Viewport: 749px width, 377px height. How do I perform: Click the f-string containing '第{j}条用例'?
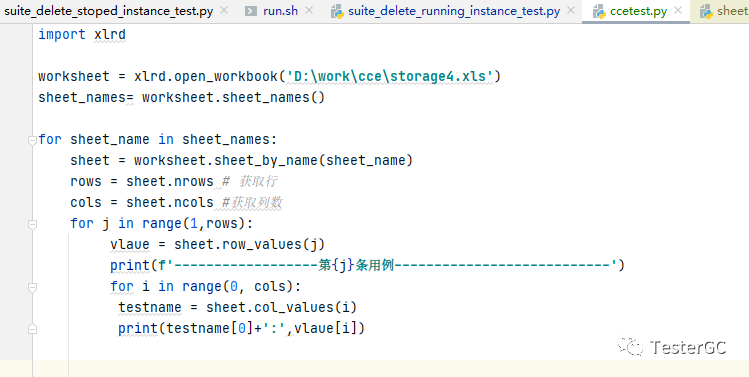tap(387, 265)
